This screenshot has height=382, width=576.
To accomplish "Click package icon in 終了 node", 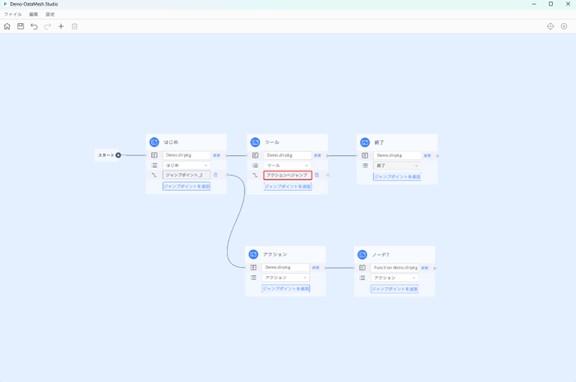I will [365, 156].
